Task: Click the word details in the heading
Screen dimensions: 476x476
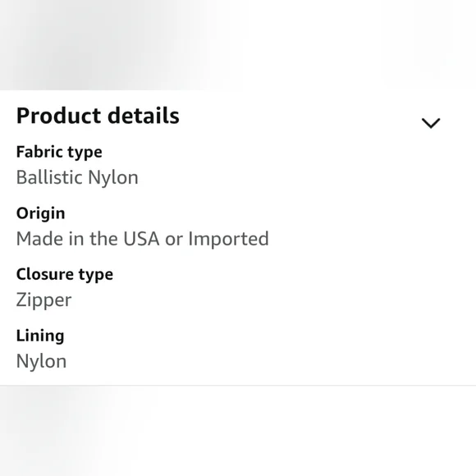Action: click(144, 116)
